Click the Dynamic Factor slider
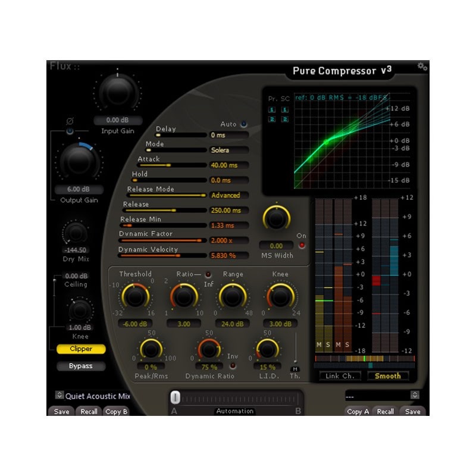The image size is (476, 476). coord(162,240)
